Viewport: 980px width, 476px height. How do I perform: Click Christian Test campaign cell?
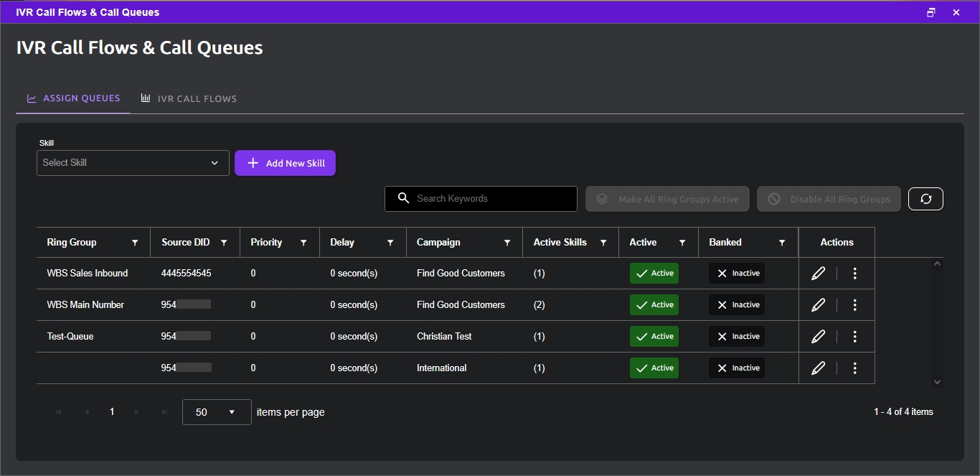point(444,337)
